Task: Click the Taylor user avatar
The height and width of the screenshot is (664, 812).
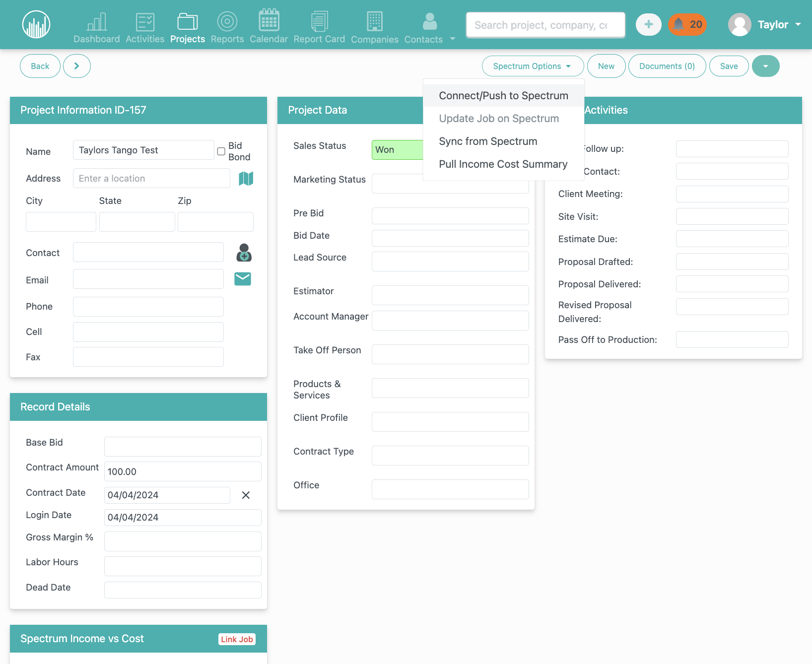Action: click(x=740, y=24)
